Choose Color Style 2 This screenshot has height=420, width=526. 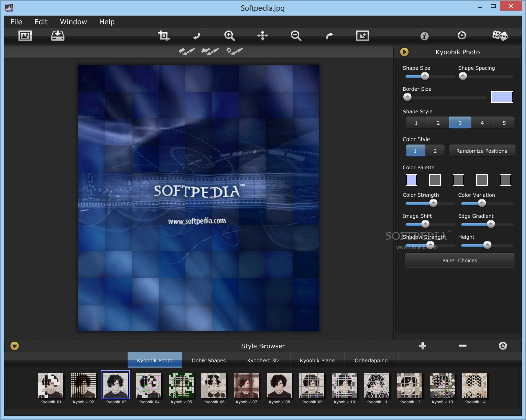click(x=435, y=151)
